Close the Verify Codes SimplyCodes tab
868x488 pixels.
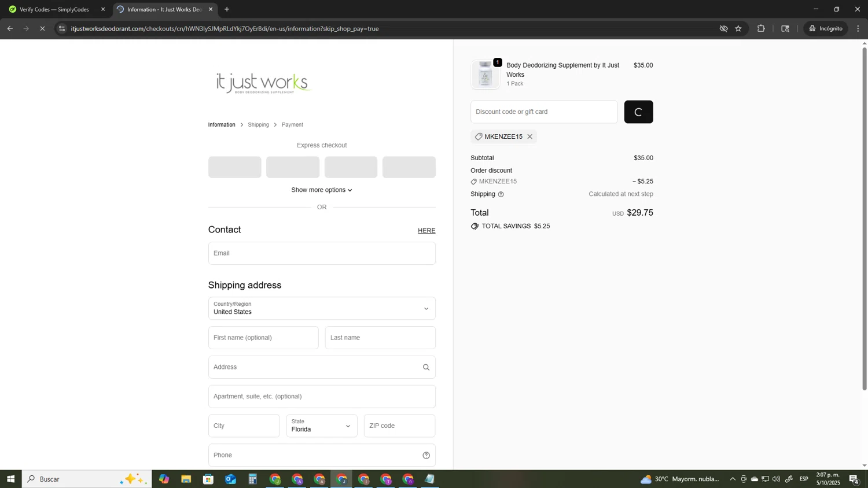[x=103, y=9]
